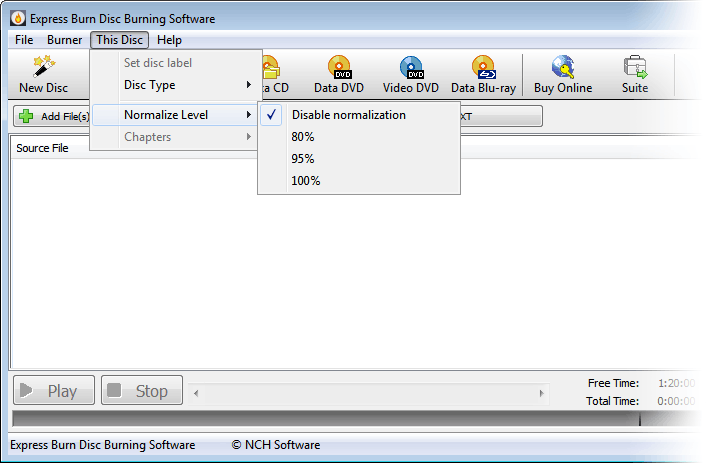The width and height of the screenshot is (706, 463).
Task: Expand the Chapters submenu
Action: click(x=175, y=137)
